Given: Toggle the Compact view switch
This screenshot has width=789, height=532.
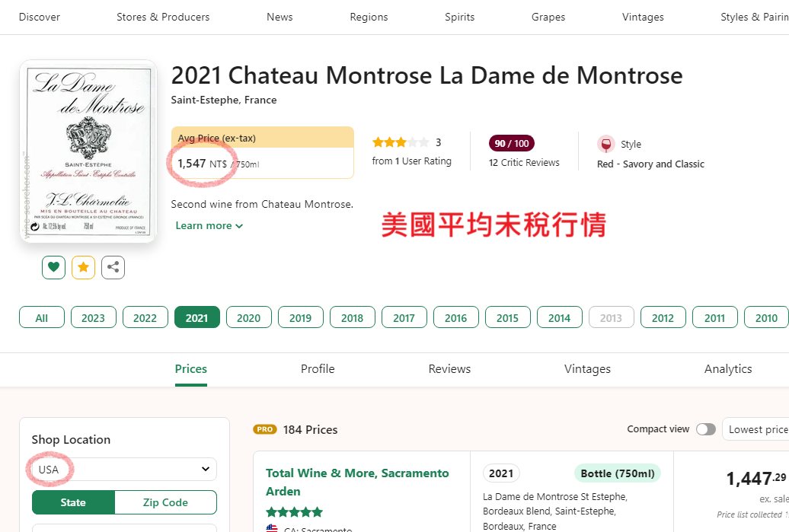Looking at the screenshot, I should 706,429.
